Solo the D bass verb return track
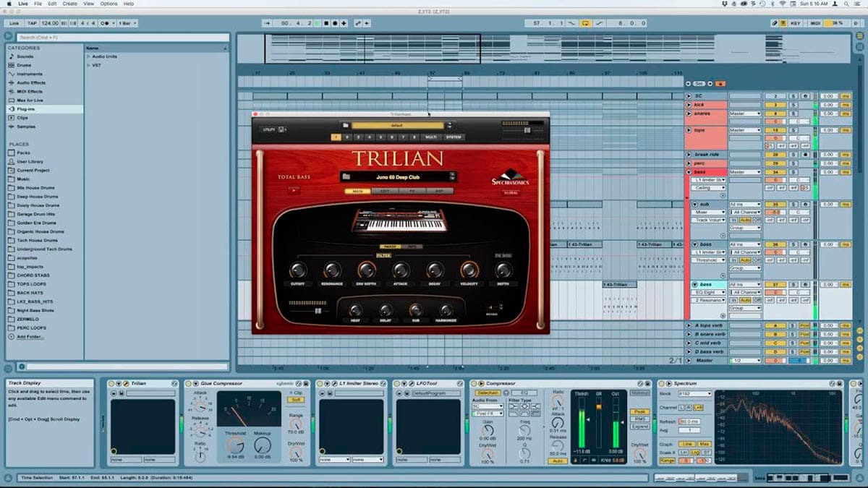 pyautogui.click(x=793, y=352)
